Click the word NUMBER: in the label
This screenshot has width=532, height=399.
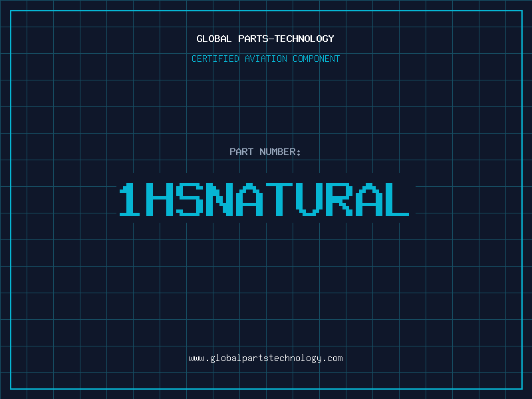[280, 152]
